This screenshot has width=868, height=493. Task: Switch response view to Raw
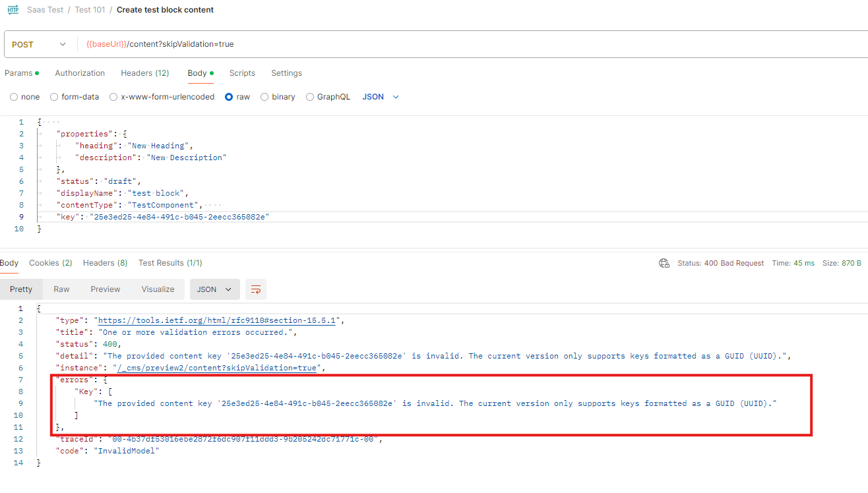(61, 289)
